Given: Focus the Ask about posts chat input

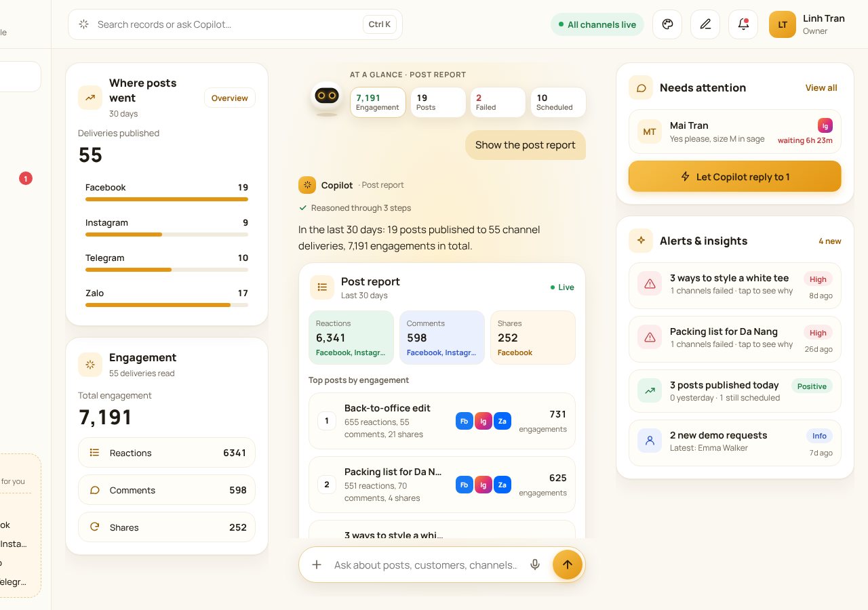Looking at the screenshot, I should click(x=426, y=565).
